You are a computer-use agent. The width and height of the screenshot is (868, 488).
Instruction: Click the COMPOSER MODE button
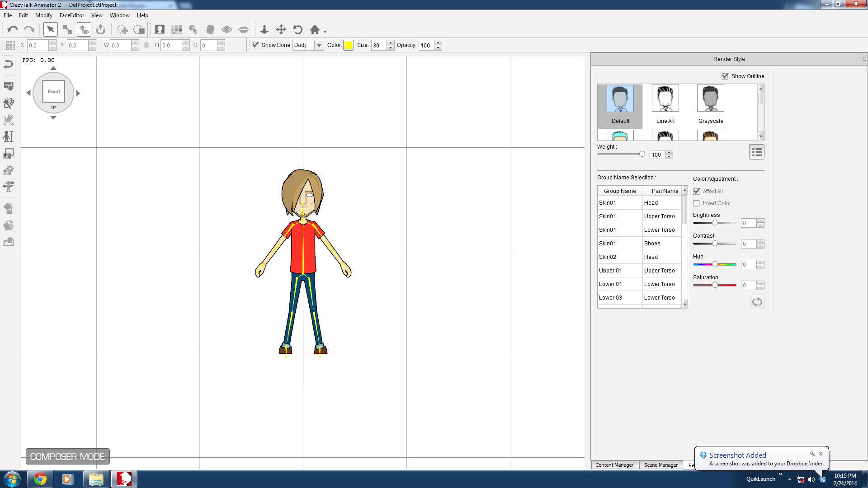point(67,456)
